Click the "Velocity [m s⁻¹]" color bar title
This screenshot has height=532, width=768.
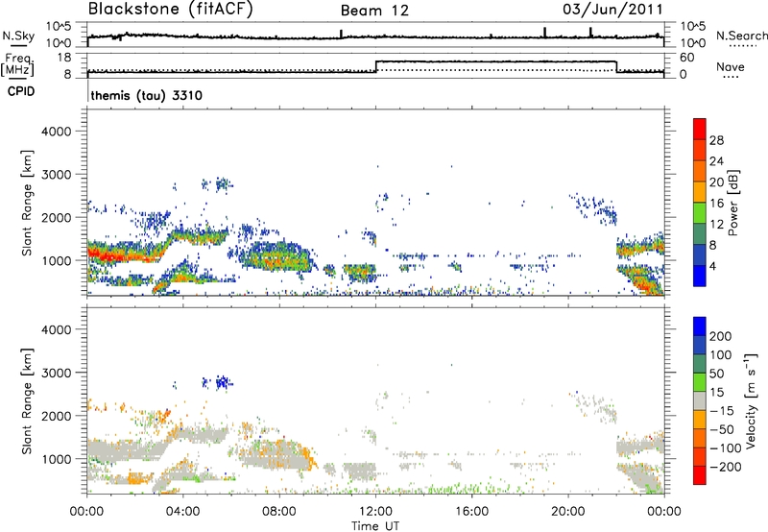[751, 400]
